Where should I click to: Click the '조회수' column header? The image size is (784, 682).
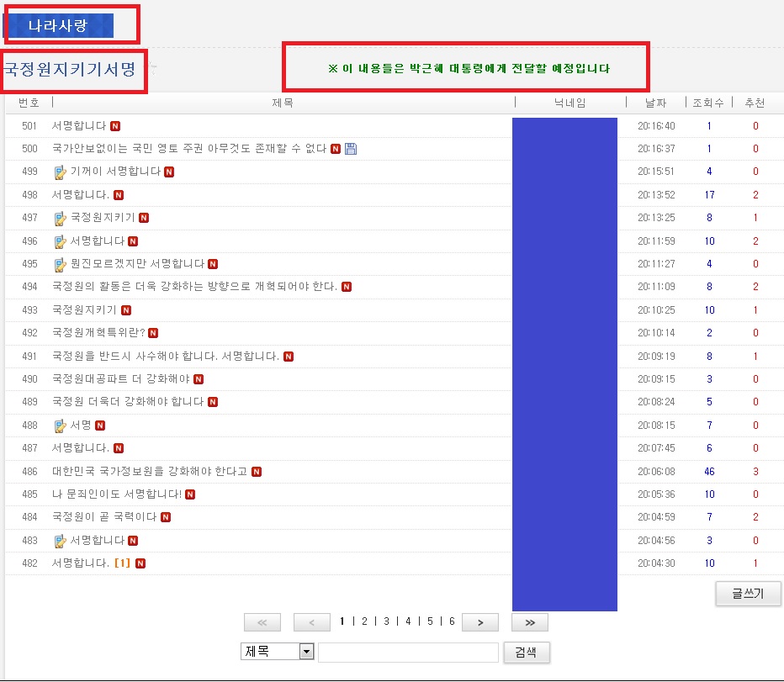[x=708, y=103]
